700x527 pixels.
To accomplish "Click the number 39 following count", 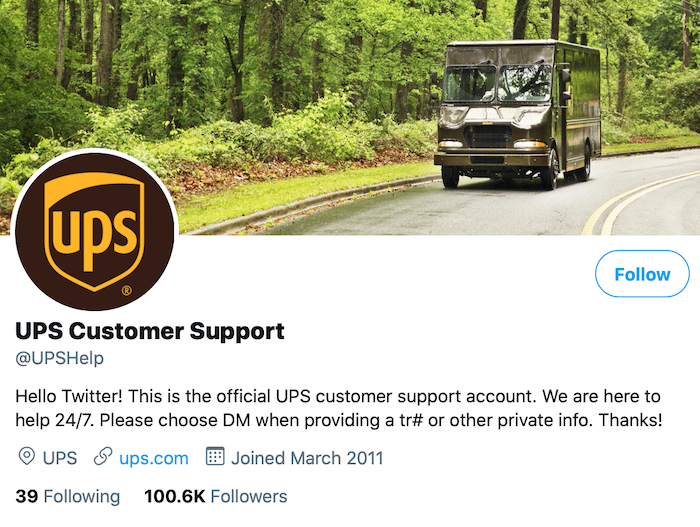I will point(27,497).
